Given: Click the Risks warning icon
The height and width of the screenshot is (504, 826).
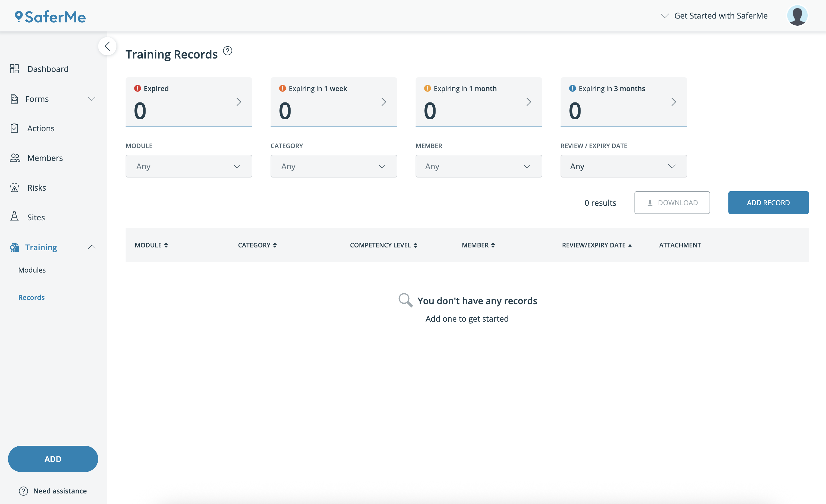Looking at the screenshot, I should coord(15,188).
